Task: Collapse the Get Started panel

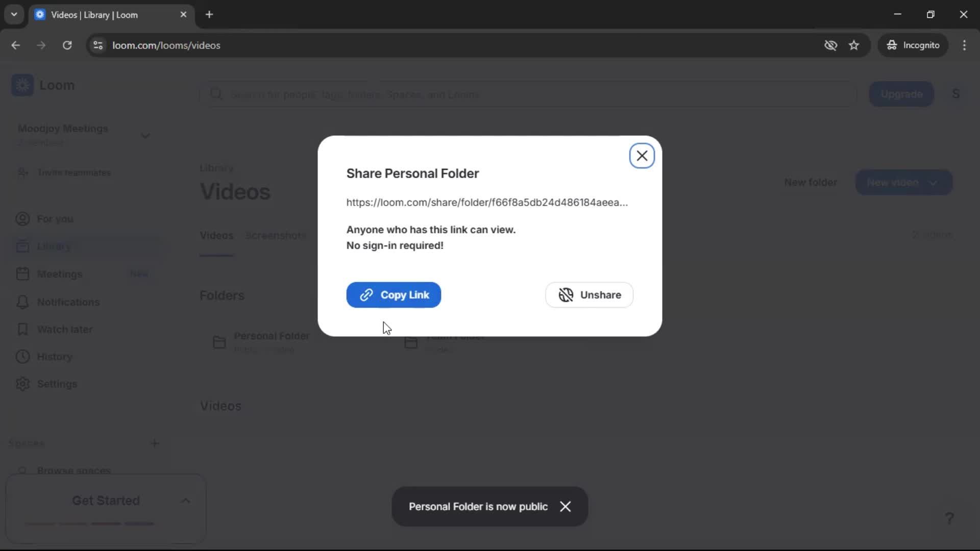Action: [x=185, y=500]
